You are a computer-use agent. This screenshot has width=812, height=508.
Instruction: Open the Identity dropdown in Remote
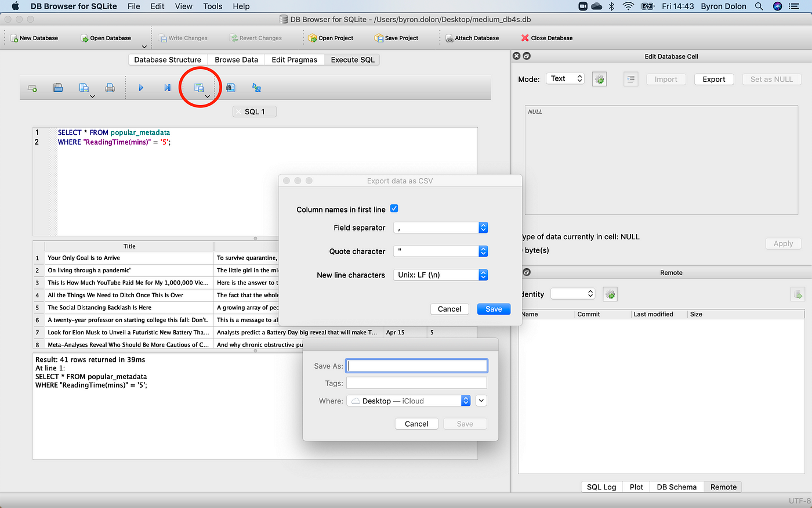click(572, 294)
